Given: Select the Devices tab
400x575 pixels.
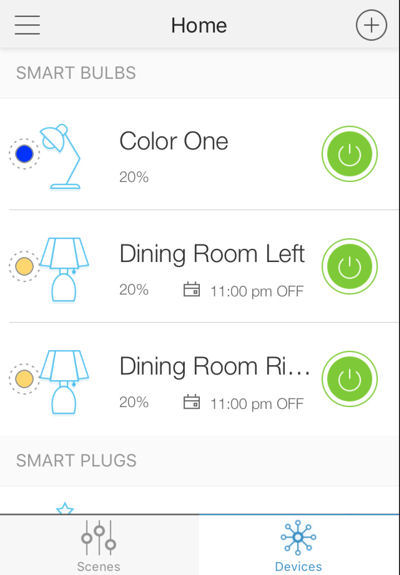Looking at the screenshot, I should (x=298, y=545).
